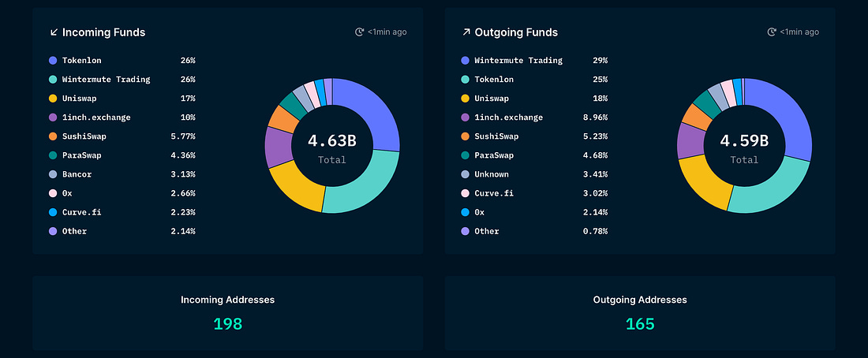
Task: Click Curve.fi blue dot in Incoming Funds
Action: (x=53, y=212)
